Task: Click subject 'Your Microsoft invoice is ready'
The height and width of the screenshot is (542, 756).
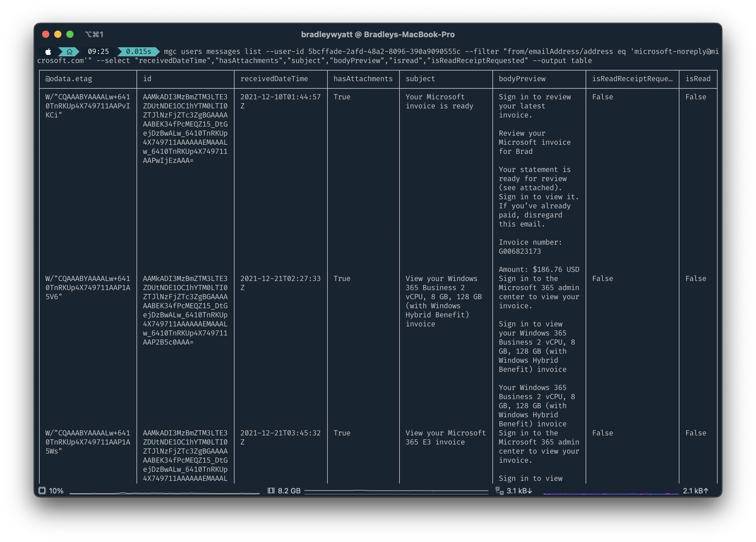Action: tap(439, 101)
